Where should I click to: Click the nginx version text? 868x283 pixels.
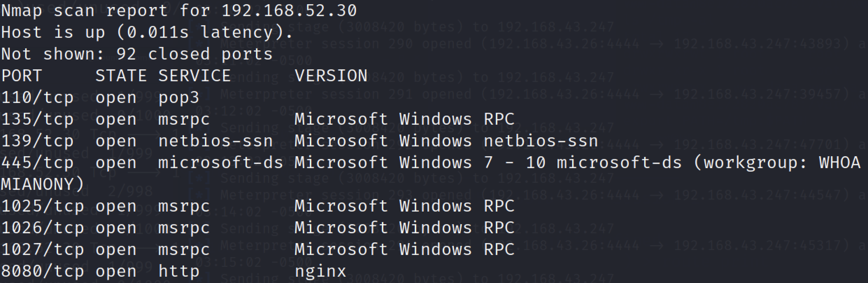pyautogui.click(x=320, y=271)
